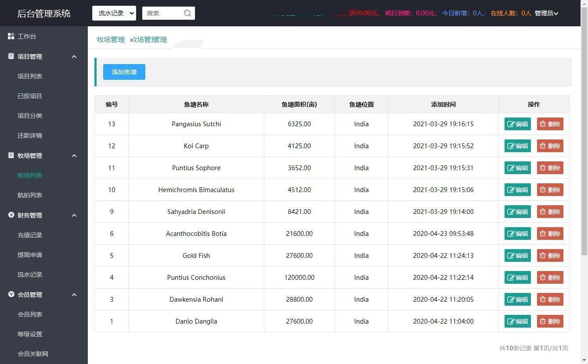
Task: Click the 项目管理 clipboard icon
Action: (11, 57)
